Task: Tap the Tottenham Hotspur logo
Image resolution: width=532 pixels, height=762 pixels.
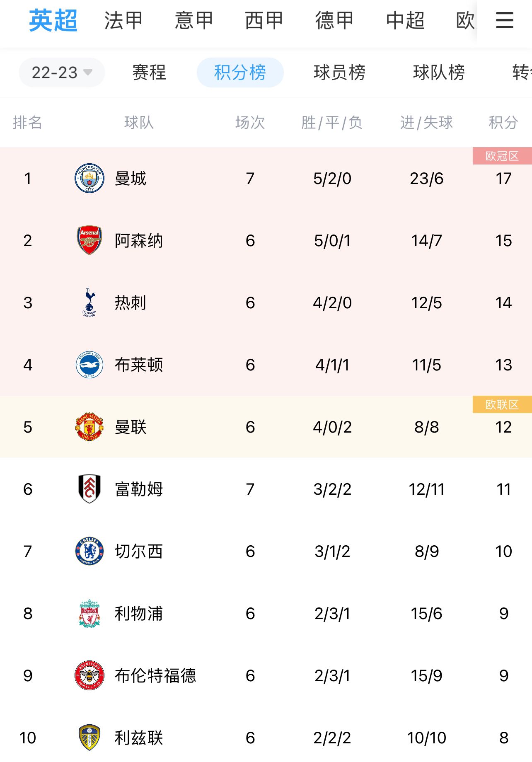Action: (x=89, y=302)
